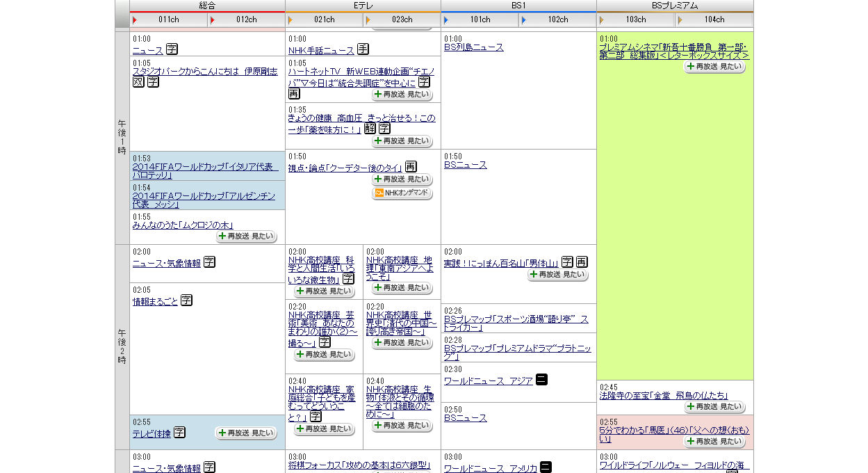Select the 023ch channel header

point(402,19)
